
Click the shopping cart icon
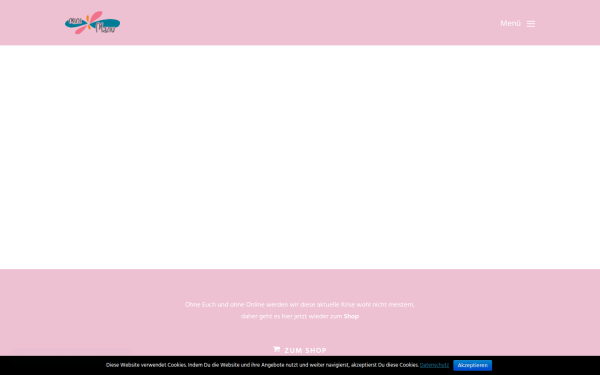point(277,349)
